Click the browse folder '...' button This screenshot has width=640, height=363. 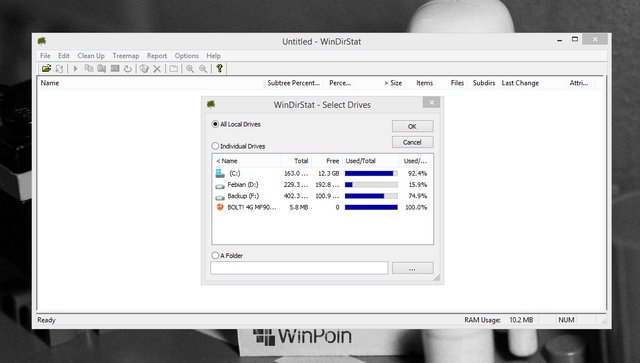coord(412,268)
